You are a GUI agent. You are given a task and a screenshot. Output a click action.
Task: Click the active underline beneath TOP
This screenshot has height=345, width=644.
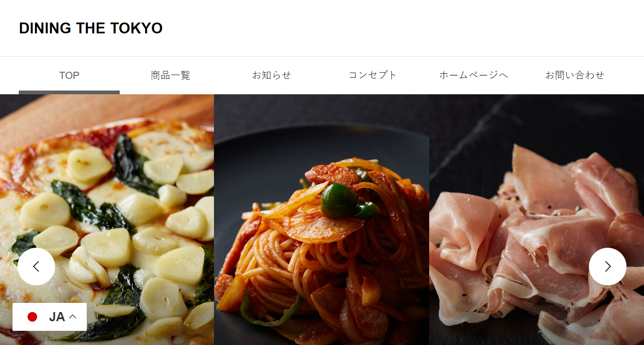[69, 93]
